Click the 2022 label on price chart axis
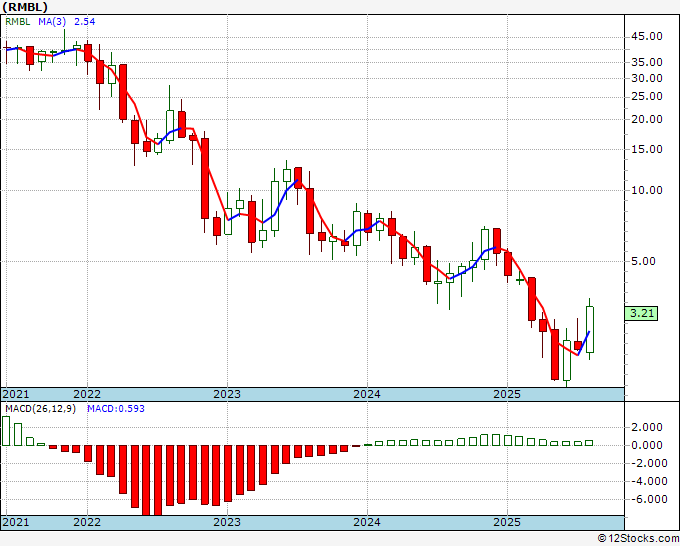The height and width of the screenshot is (546, 680). (87, 394)
